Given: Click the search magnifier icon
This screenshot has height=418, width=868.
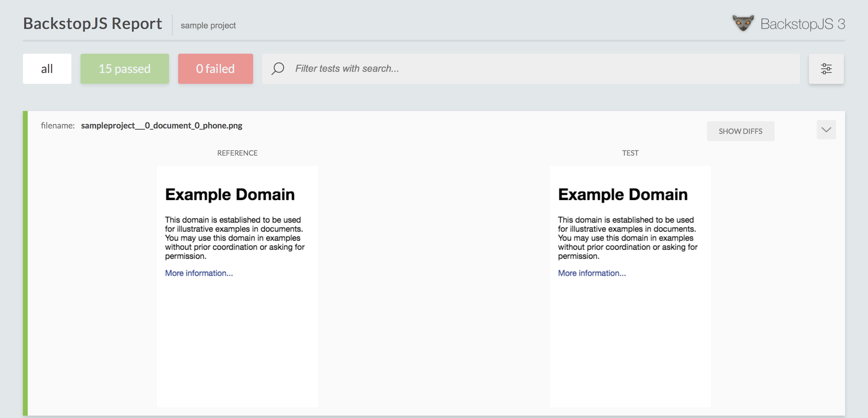Looking at the screenshot, I should click(278, 69).
